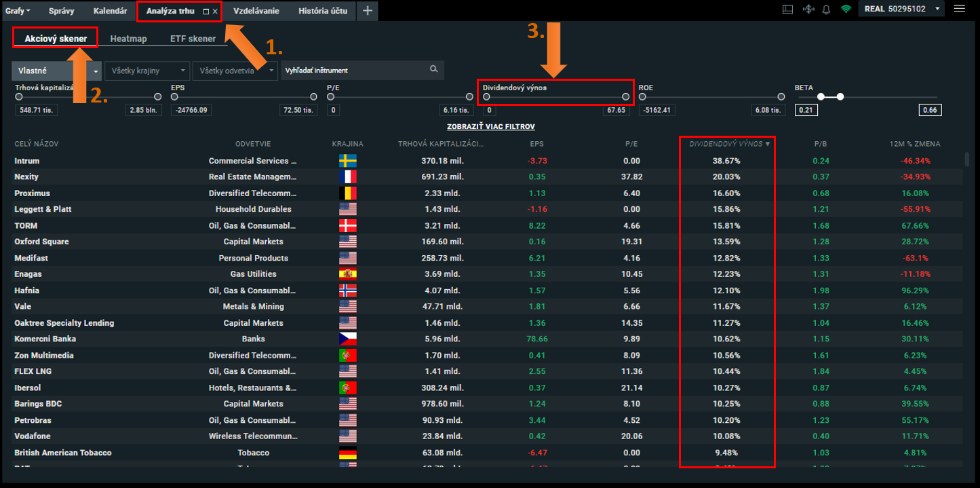Click Zobraziť viac filtrov link
Screen dimensions: 980x488
click(490, 127)
